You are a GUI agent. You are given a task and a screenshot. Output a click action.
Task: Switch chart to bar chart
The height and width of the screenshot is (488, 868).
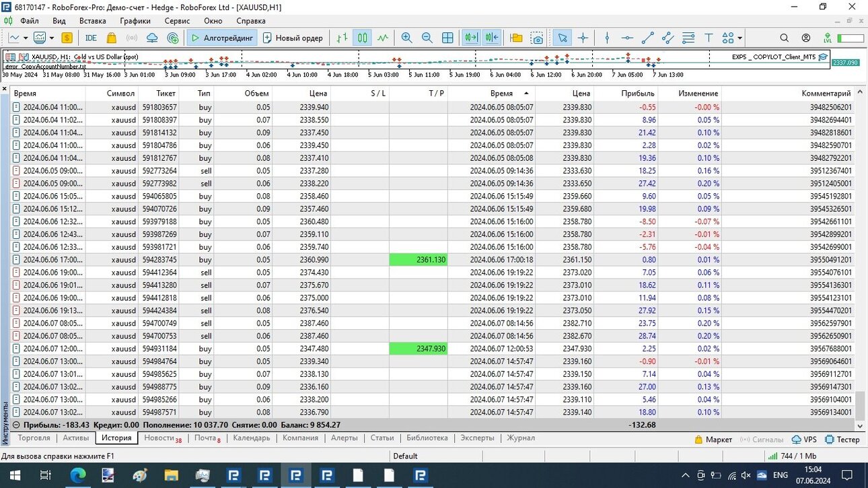[342, 38]
